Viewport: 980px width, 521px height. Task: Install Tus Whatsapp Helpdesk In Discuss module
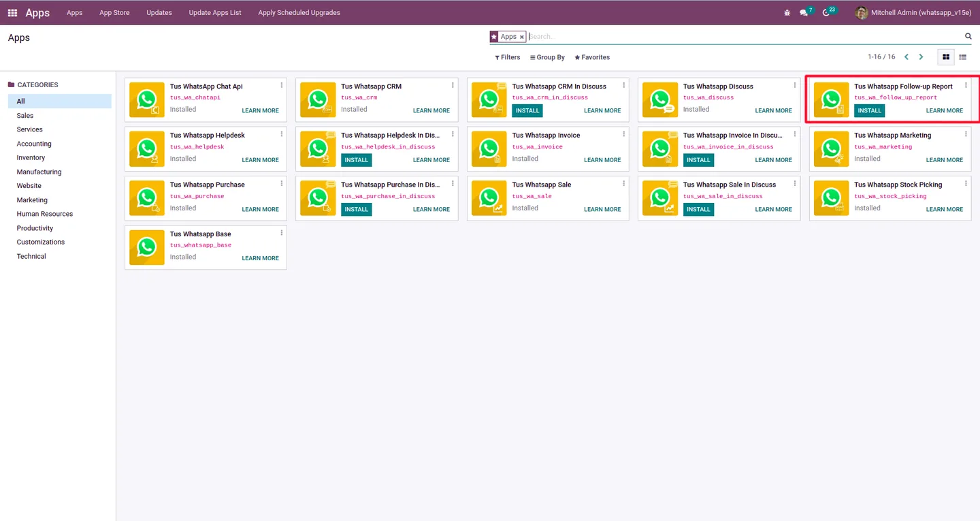(x=356, y=160)
